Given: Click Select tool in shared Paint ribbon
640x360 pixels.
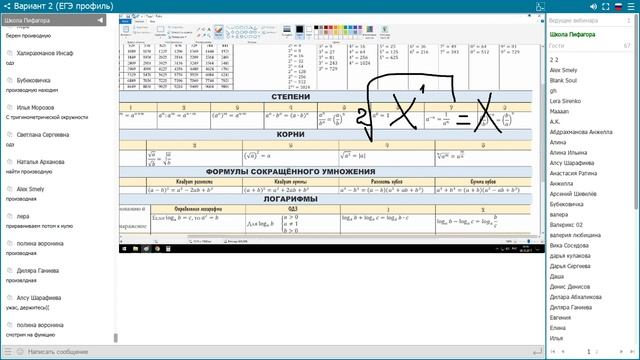Looking at the screenshot, I should 160,31.
